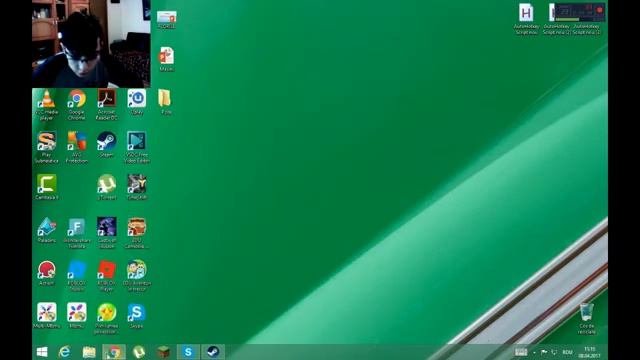Select the PowerPoint file on the desktop
Image resolution: width=640 pixels, height=360 pixels.
point(167,59)
